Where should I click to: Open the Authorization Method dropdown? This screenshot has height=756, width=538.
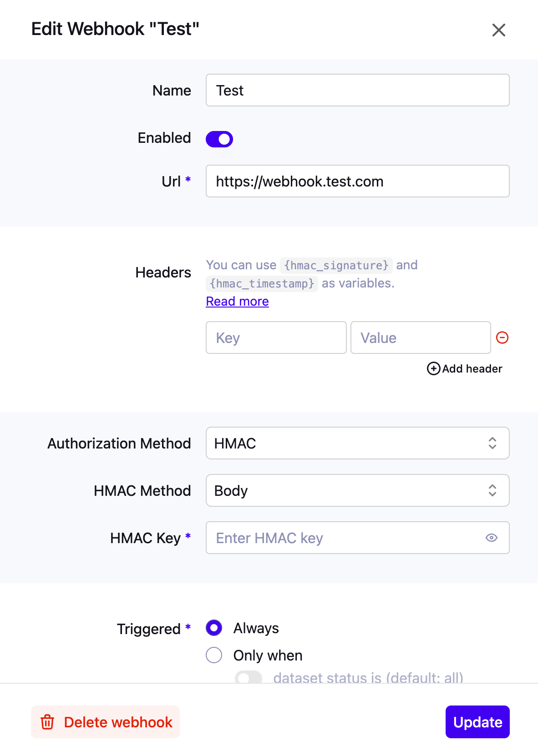[x=357, y=443]
